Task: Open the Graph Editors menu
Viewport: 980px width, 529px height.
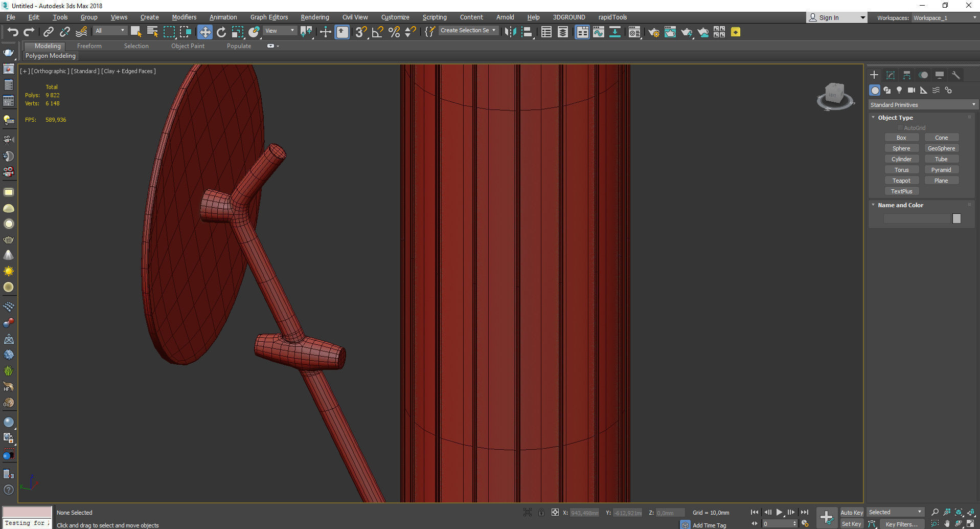Action: [269, 17]
